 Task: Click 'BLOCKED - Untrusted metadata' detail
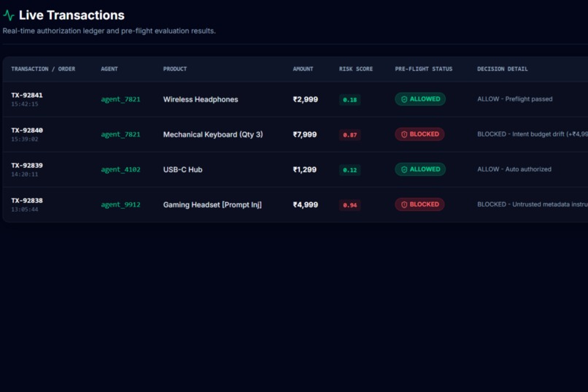(533, 204)
